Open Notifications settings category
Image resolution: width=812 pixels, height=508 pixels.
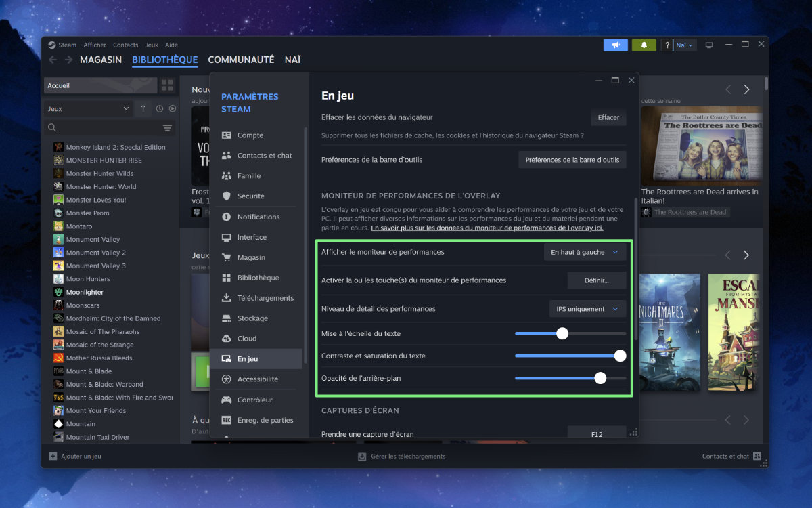256,217
